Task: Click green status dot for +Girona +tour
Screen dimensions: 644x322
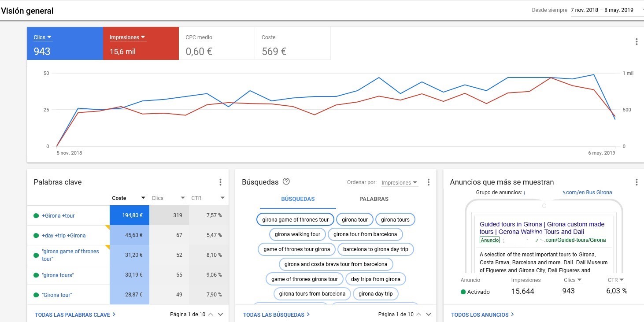Action: pos(36,216)
